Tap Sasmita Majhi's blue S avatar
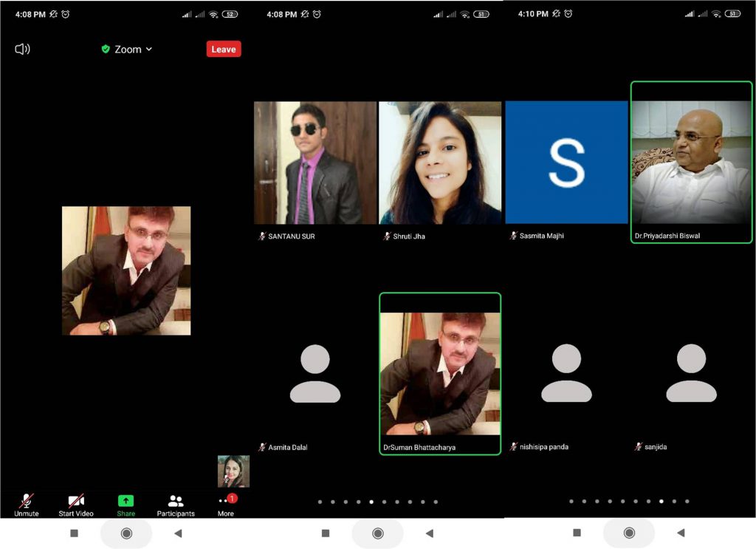 tap(566, 163)
